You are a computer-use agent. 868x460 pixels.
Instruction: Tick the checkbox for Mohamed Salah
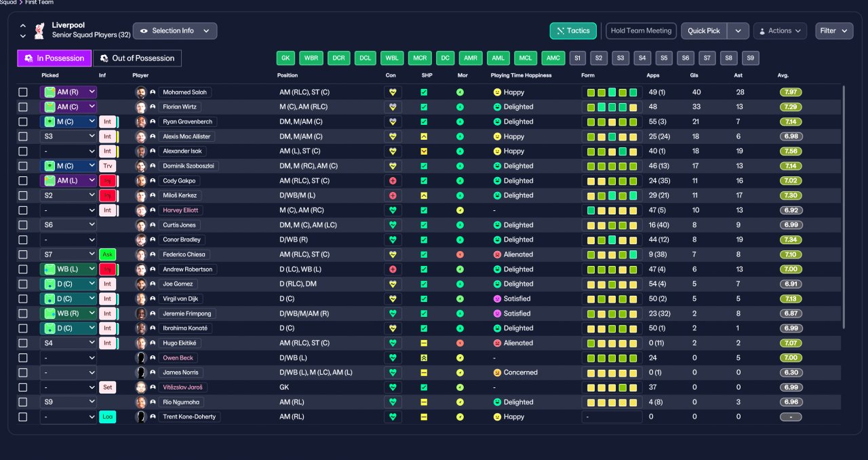(x=23, y=92)
